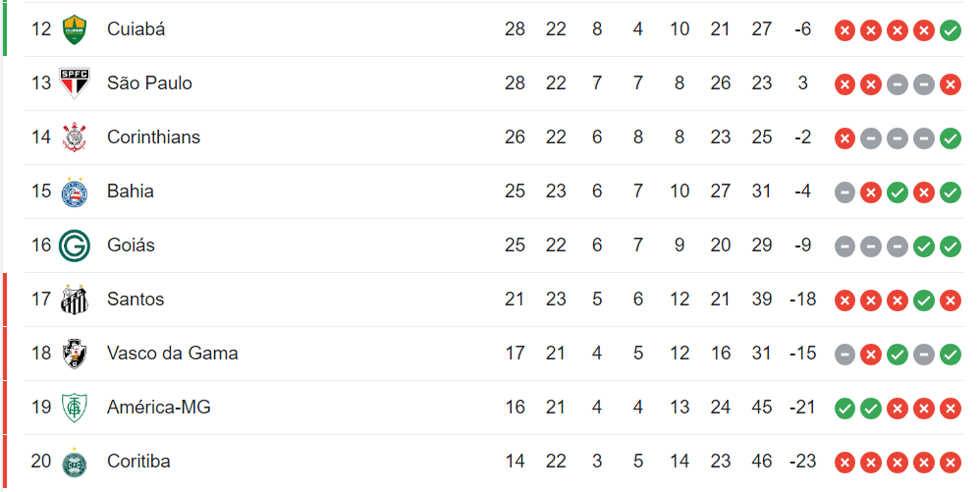Click the América-MG club badge
Viewport: 980px width, 492px height.
tap(74, 408)
